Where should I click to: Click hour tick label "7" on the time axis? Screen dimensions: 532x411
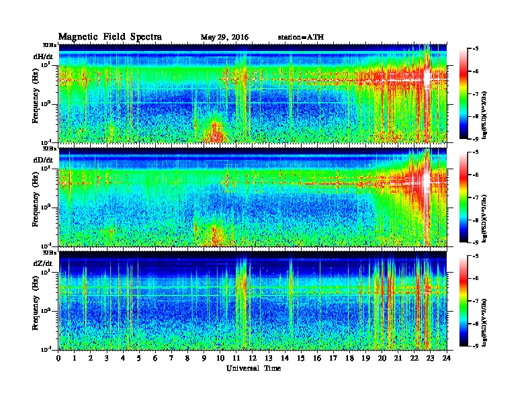[x=172, y=358]
